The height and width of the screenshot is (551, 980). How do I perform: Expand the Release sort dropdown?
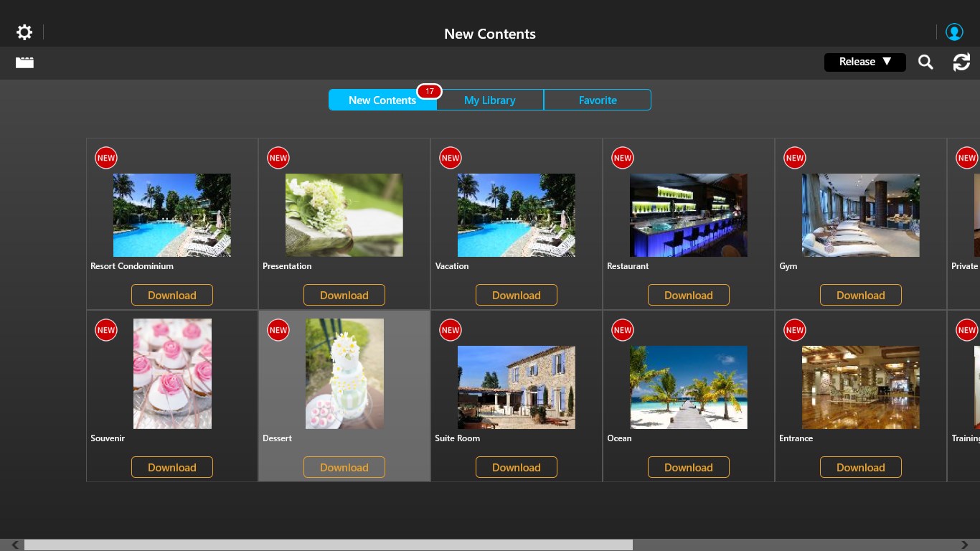pyautogui.click(x=864, y=62)
